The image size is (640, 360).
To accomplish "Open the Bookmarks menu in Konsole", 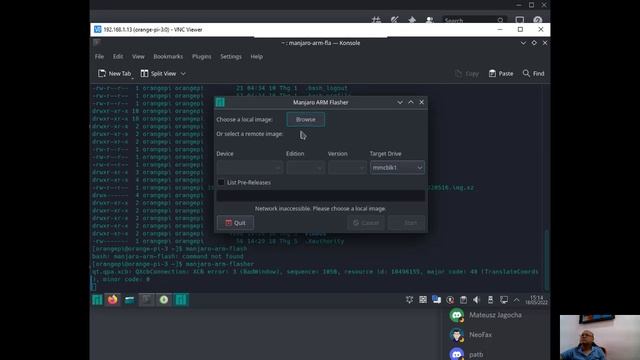I will tap(168, 57).
